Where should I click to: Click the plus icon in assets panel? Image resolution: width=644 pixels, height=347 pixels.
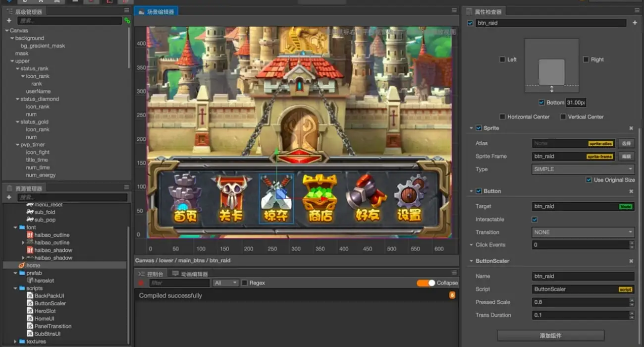9,197
